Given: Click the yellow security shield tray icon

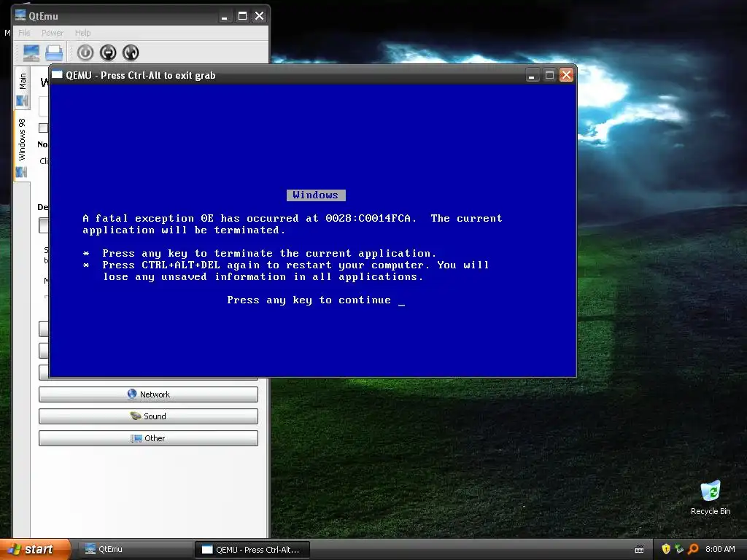Looking at the screenshot, I should coord(666,549).
